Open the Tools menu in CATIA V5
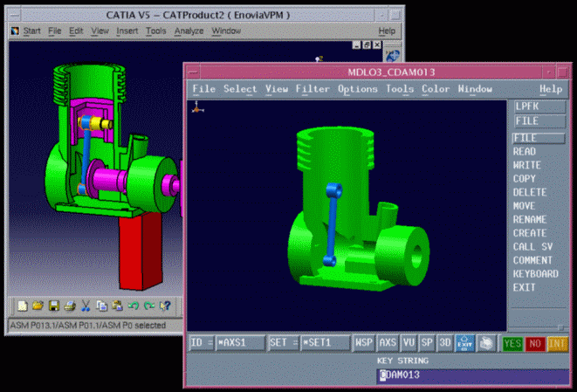The height and width of the screenshot is (392, 577). pyautogui.click(x=156, y=31)
